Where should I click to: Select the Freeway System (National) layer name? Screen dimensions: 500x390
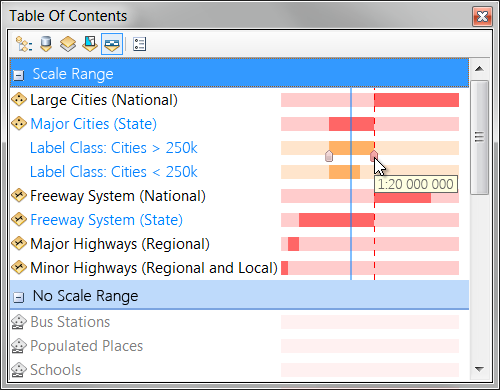click(118, 196)
